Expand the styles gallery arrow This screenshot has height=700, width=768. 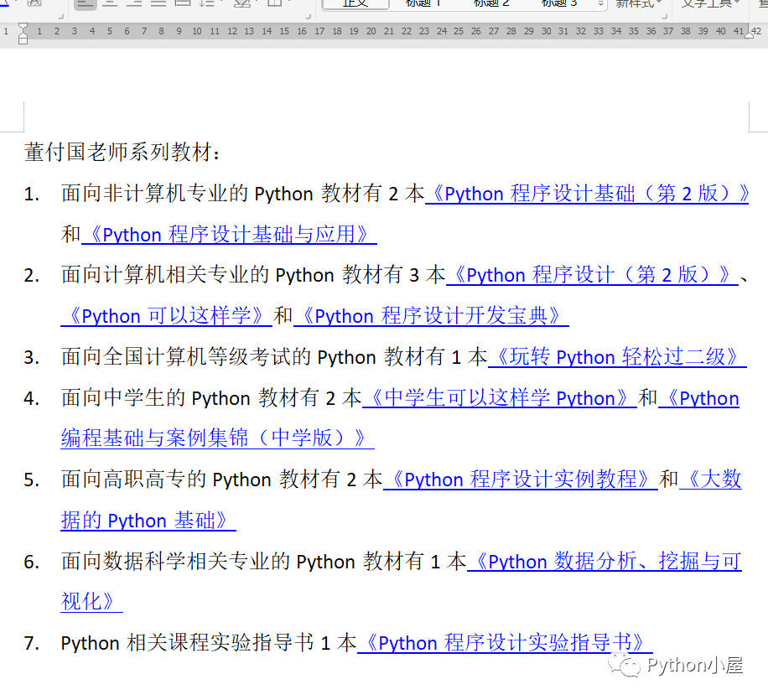click(601, 4)
